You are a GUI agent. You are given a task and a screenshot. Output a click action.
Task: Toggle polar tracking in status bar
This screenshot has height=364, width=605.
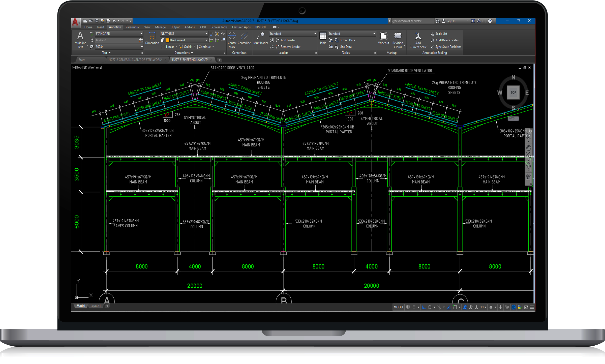coord(430,307)
